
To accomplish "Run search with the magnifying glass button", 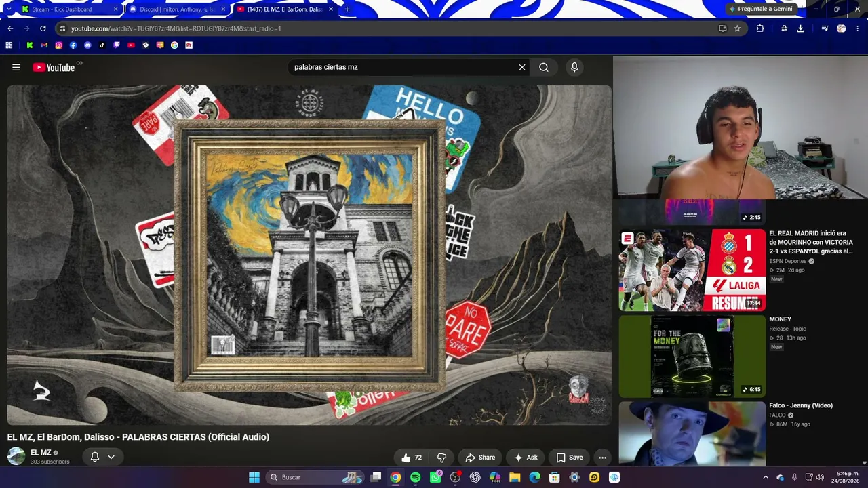I will (x=544, y=67).
